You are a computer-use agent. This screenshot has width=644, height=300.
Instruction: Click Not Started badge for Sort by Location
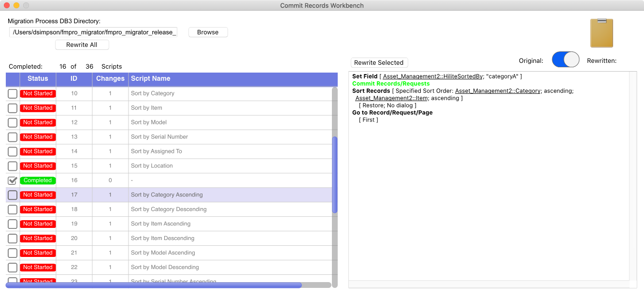tap(38, 166)
